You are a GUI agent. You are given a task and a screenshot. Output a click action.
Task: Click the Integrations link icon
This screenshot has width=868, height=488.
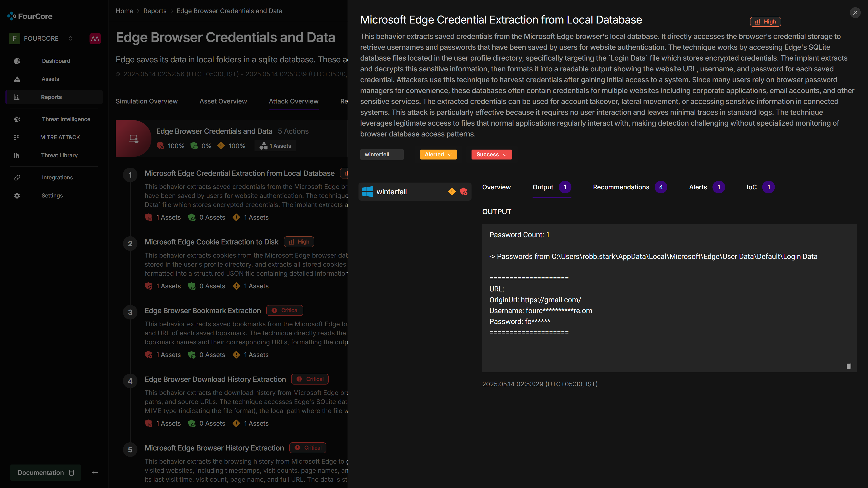click(17, 178)
